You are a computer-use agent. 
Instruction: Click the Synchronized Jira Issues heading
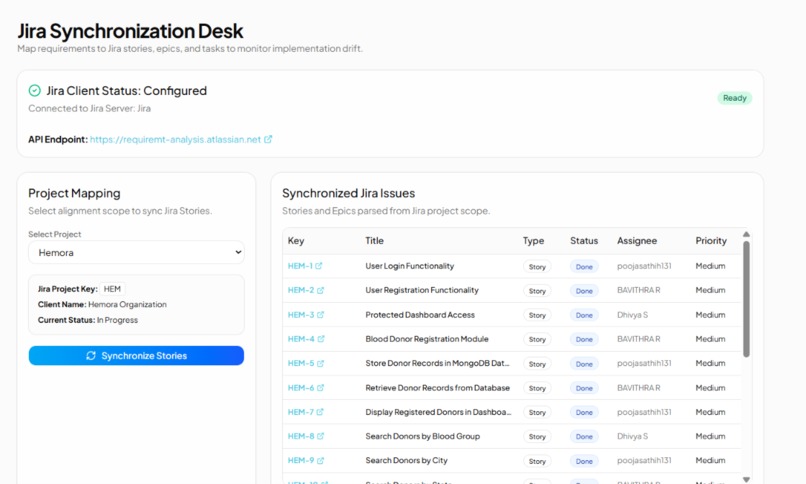click(349, 193)
